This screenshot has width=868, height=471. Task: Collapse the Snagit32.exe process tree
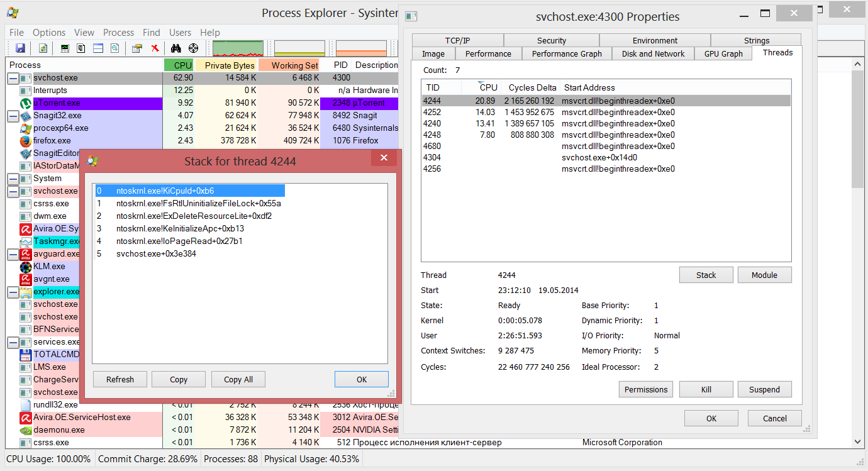pyautogui.click(x=13, y=116)
